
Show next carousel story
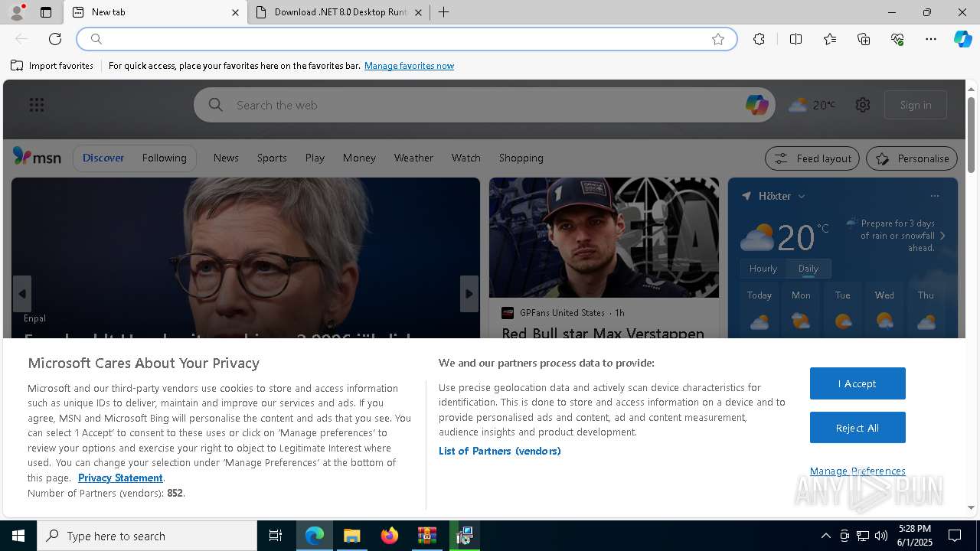(x=469, y=294)
